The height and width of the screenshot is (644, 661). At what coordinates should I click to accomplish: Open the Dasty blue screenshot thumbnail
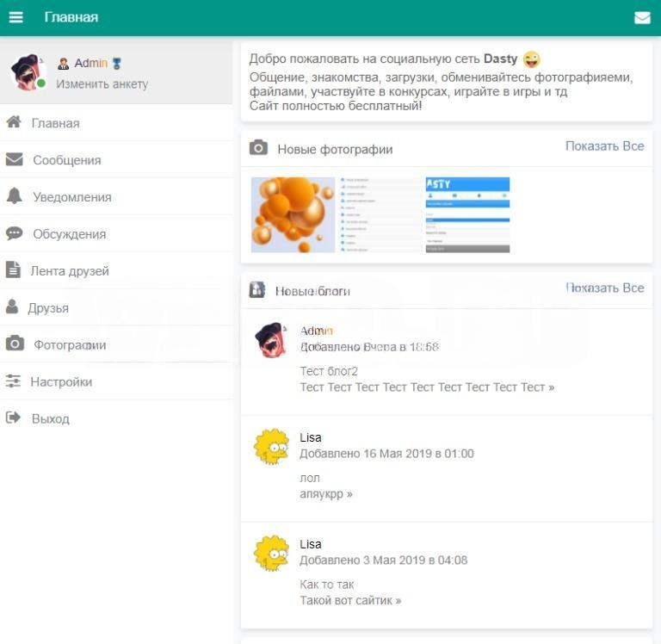click(x=467, y=215)
